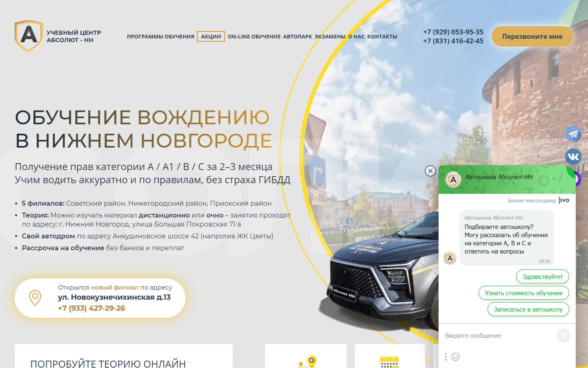The height and width of the screenshot is (368, 588).
Task: Click the Попробуйте теорию онлайн card
Action: (124, 356)
